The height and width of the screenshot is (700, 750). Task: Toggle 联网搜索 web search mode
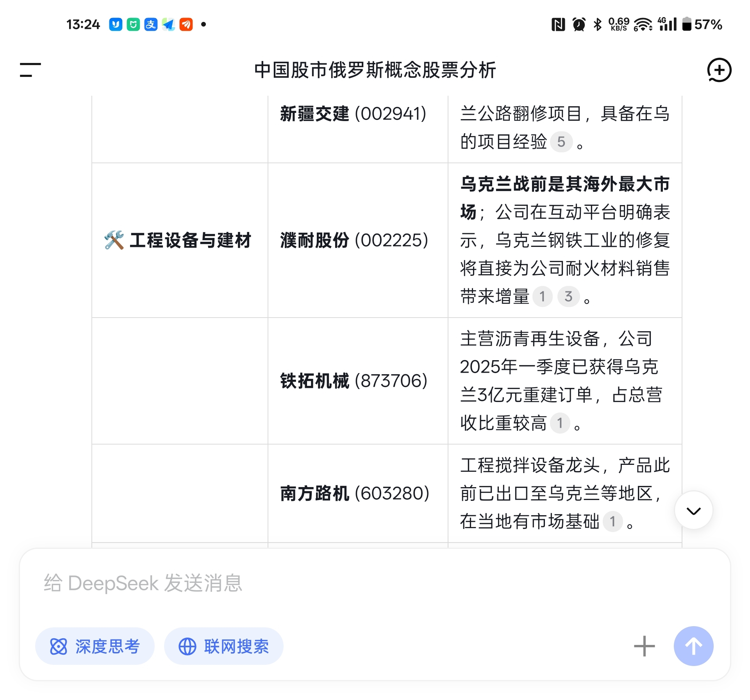[224, 646]
